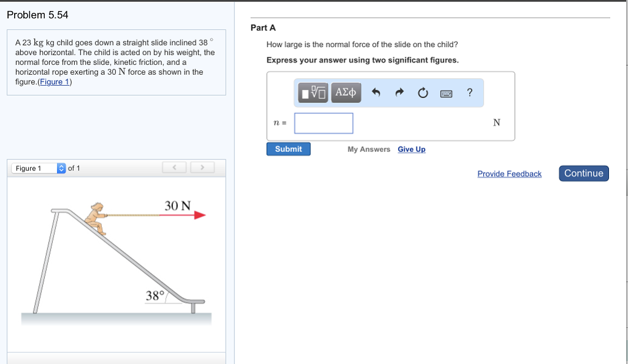Click the redo arrow in answer toolbar
This screenshot has width=628, height=364.
tap(399, 93)
